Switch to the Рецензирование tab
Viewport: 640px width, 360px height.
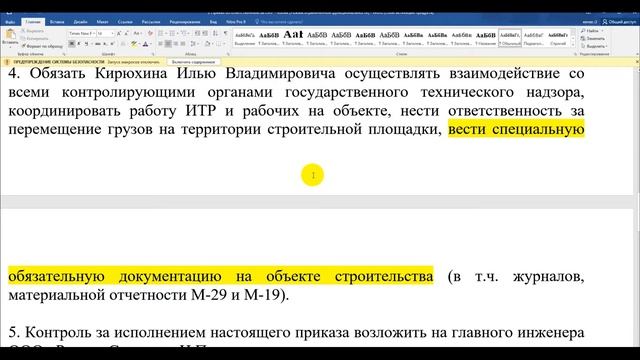tap(185, 22)
